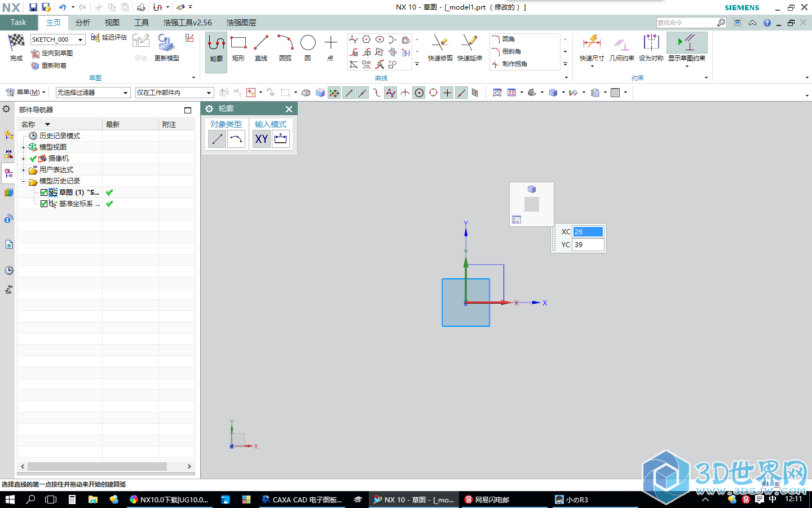Viewport: 812px width, 508px height.
Task: Open the Windows Start button
Action: 10,500
